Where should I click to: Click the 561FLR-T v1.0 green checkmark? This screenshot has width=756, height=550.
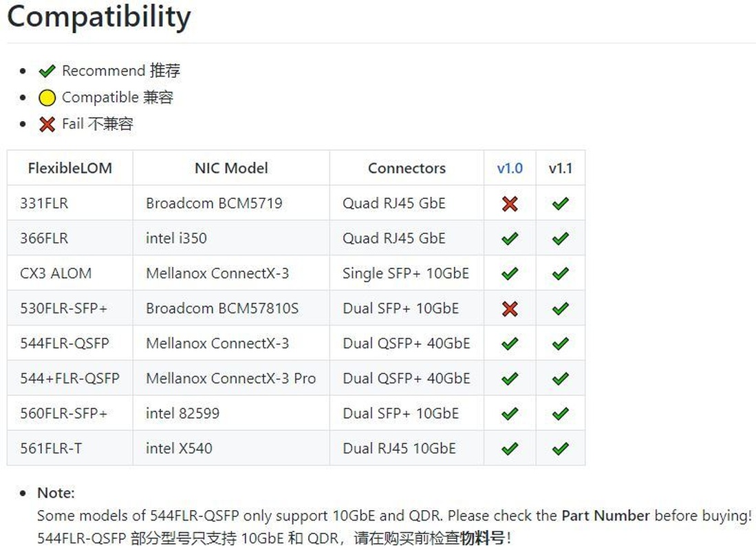click(x=510, y=449)
